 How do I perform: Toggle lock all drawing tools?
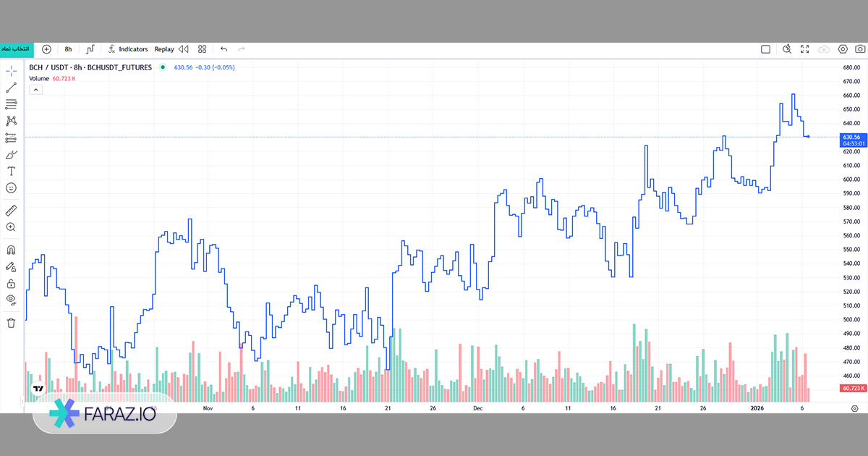pos(11,284)
